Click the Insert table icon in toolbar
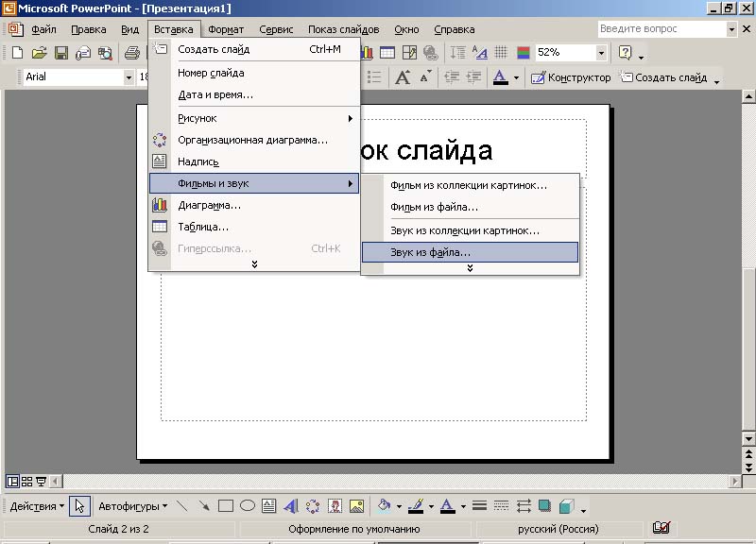 (387, 53)
